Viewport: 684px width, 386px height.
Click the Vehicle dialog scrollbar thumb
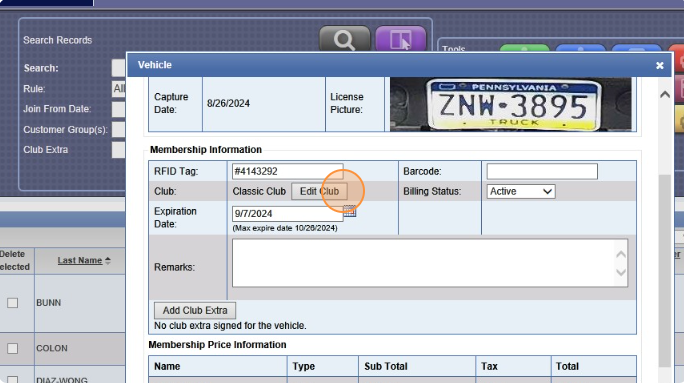coord(664,270)
